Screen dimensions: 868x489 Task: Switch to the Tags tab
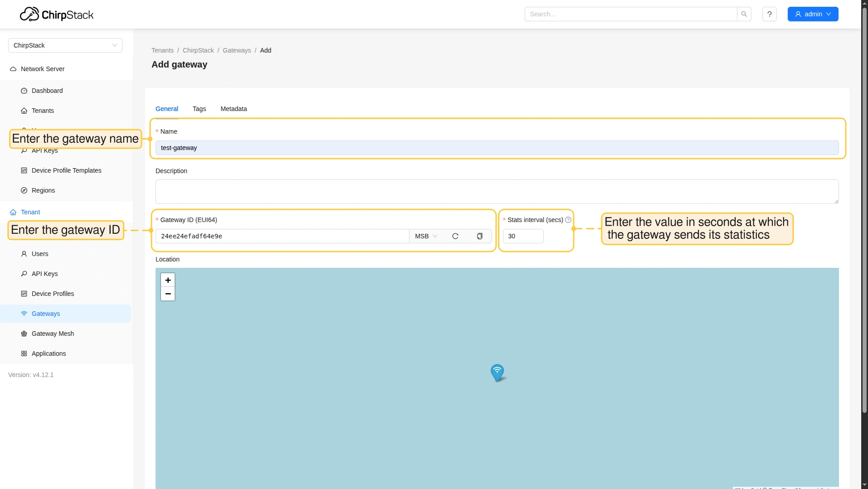click(199, 109)
